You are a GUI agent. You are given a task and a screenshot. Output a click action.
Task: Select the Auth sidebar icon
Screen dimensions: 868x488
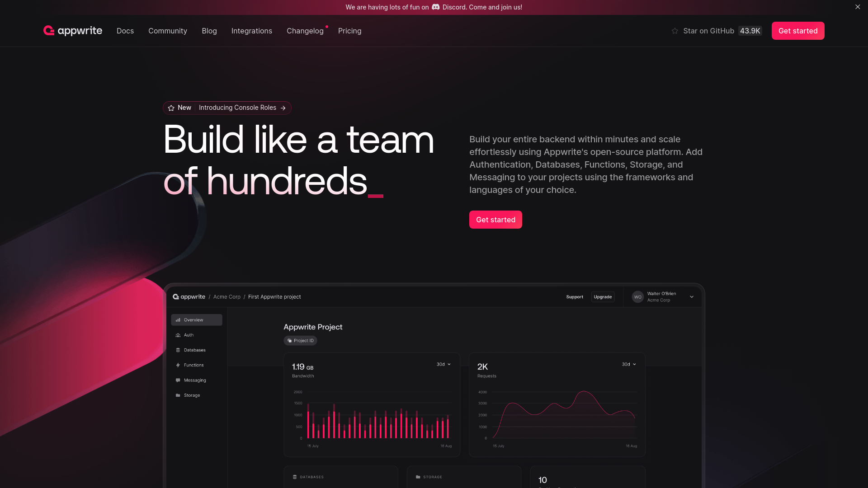click(178, 335)
